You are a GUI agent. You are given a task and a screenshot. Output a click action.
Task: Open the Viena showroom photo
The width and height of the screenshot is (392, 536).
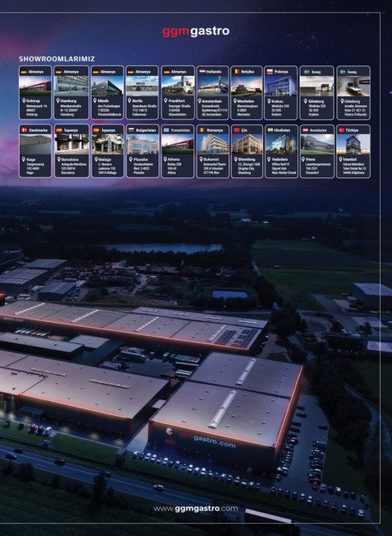(317, 145)
